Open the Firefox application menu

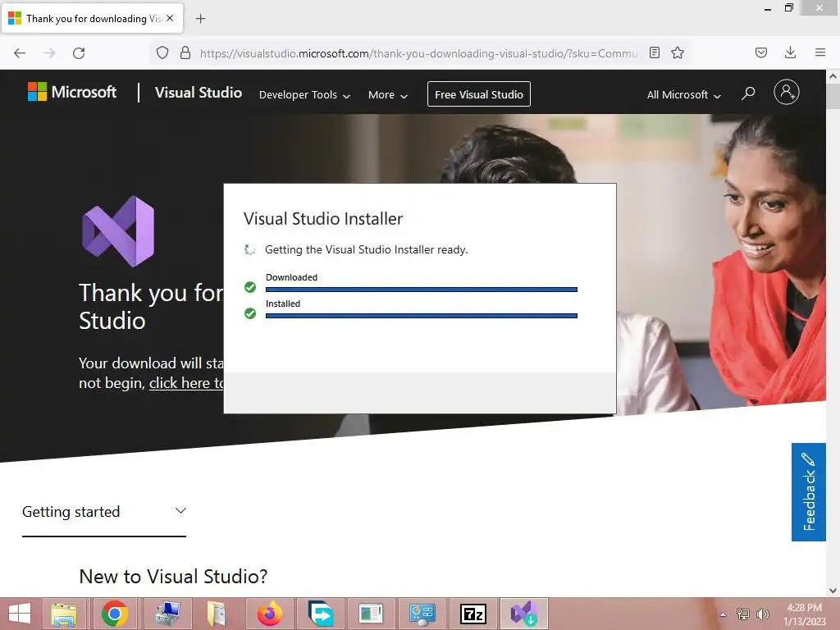[820, 52]
